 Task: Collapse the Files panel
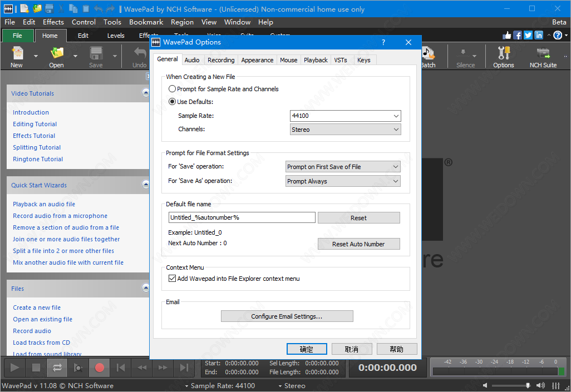145,287
